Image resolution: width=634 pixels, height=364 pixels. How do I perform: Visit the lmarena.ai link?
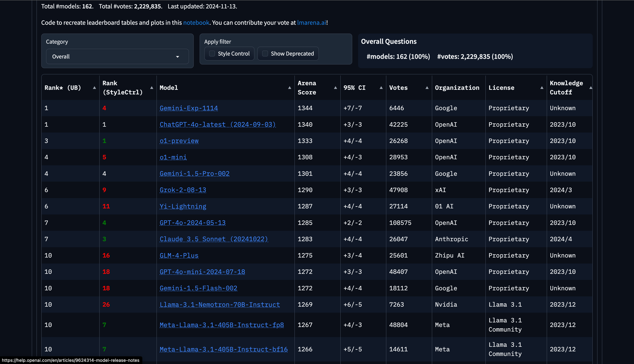pyautogui.click(x=311, y=23)
